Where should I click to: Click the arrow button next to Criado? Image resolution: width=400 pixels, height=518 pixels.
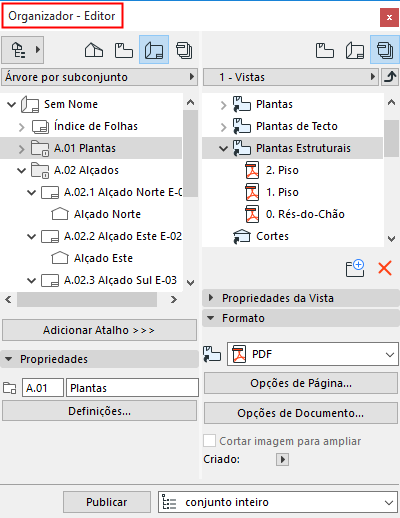(x=282, y=459)
